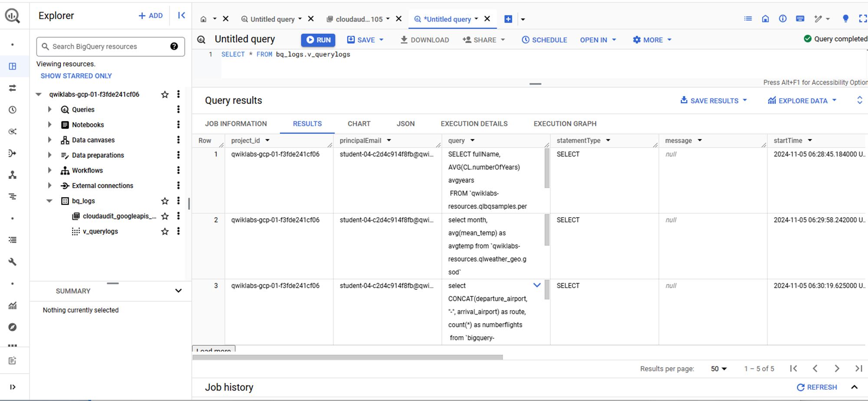The width and height of the screenshot is (868, 401).
Task: Open actions menu for bq_logs dataset
Action: click(x=178, y=201)
